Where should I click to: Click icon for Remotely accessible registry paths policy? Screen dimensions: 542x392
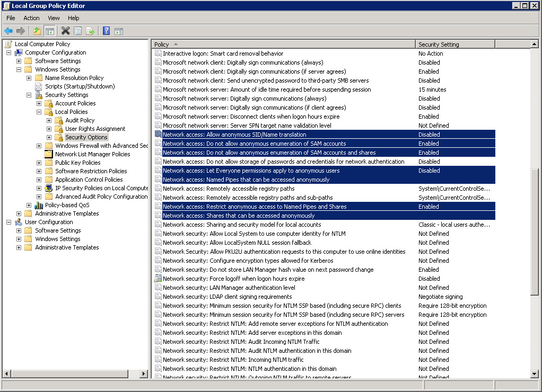(x=158, y=189)
